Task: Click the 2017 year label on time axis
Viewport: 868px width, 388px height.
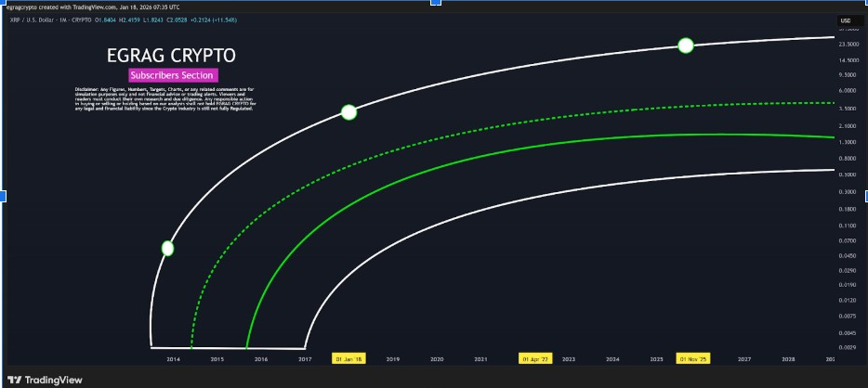Action: [x=305, y=359]
